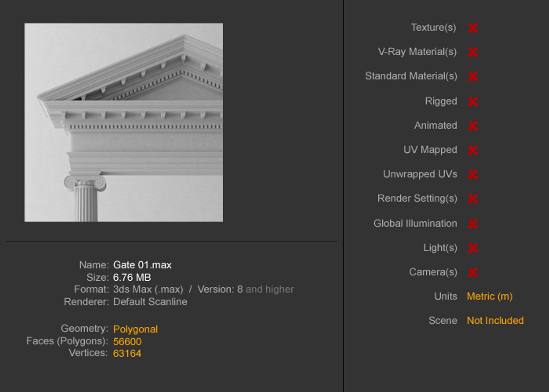Click the red X beside Render Setting(s)

click(473, 199)
